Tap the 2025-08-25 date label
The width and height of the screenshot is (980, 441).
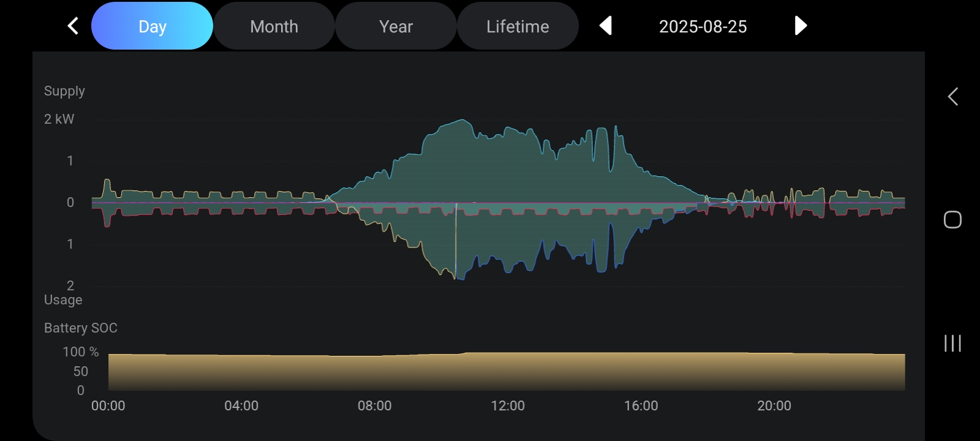(x=703, y=26)
